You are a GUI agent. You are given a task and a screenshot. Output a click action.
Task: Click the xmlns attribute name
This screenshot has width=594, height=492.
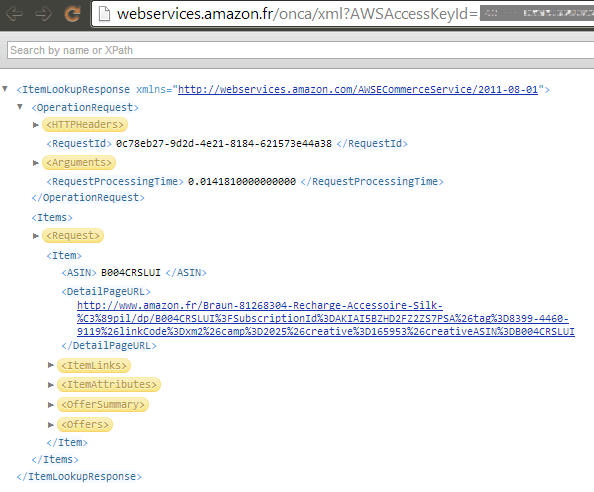151,89
